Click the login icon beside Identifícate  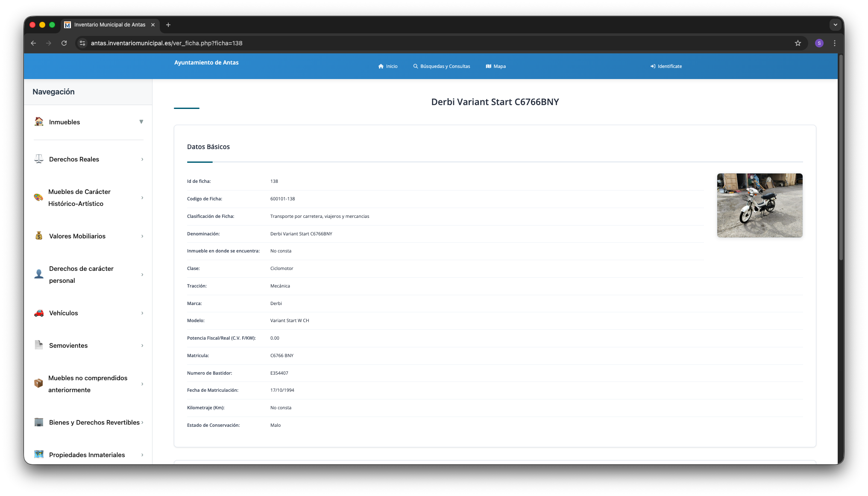[x=653, y=66]
